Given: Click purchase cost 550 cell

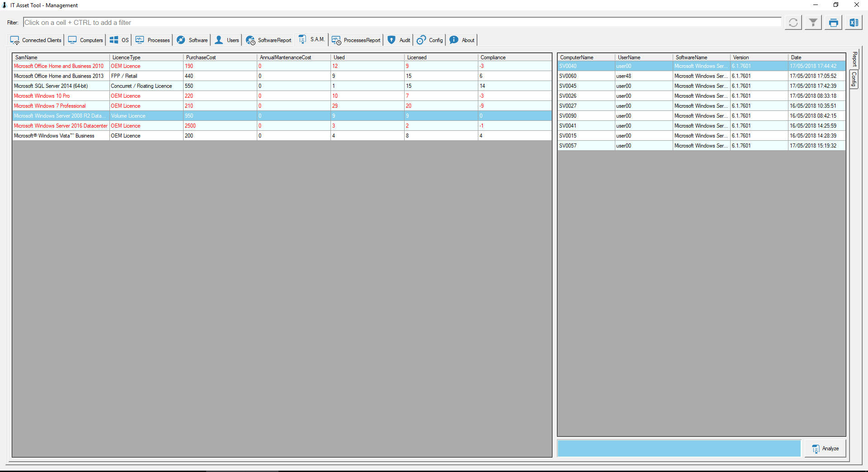Looking at the screenshot, I should (x=220, y=86).
